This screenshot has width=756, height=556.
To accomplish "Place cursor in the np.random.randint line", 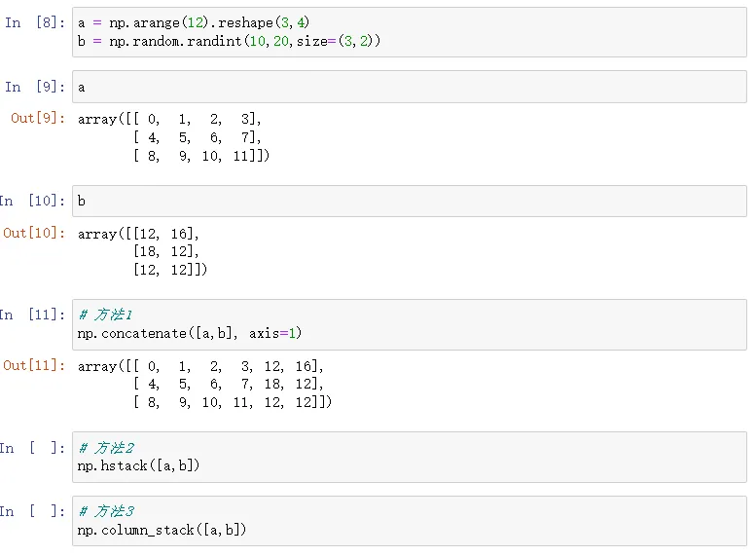I will (x=229, y=41).
